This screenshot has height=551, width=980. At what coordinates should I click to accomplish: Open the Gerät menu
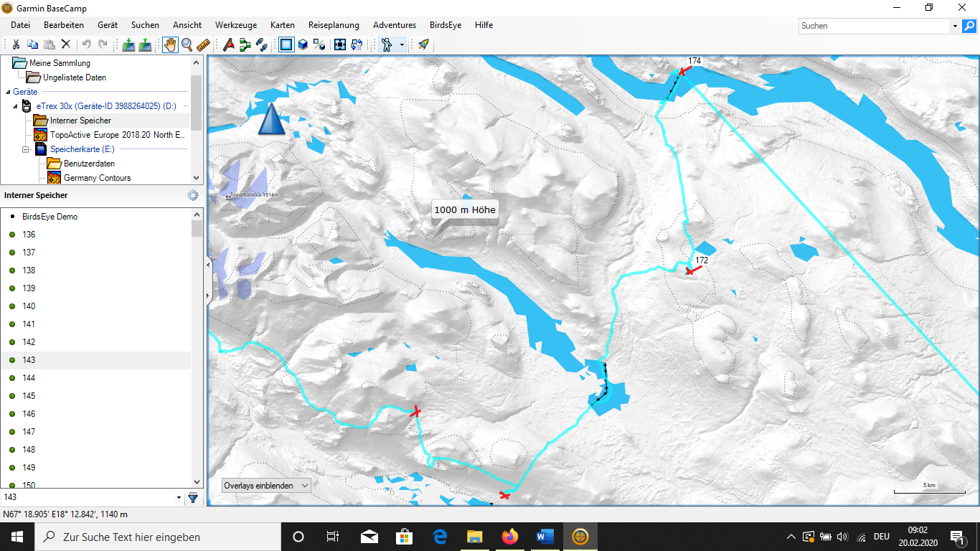[108, 25]
